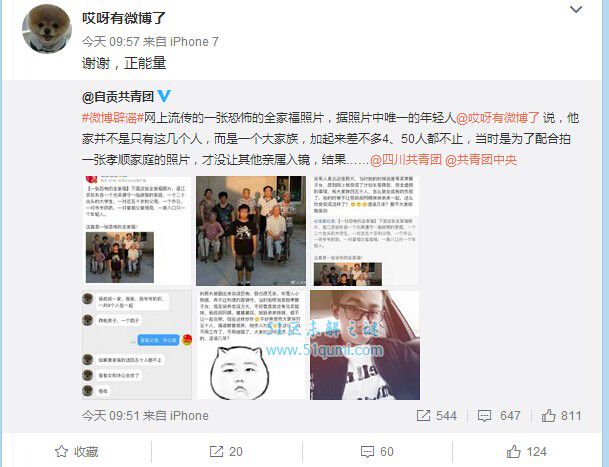609x467 pixels.
Task: Open @自贡共青团 account link
Action: point(118,96)
